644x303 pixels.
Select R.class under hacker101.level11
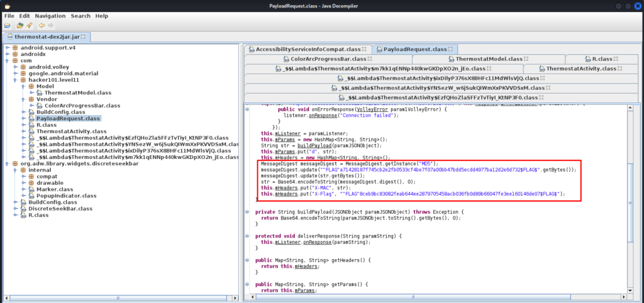coord(47,125)
